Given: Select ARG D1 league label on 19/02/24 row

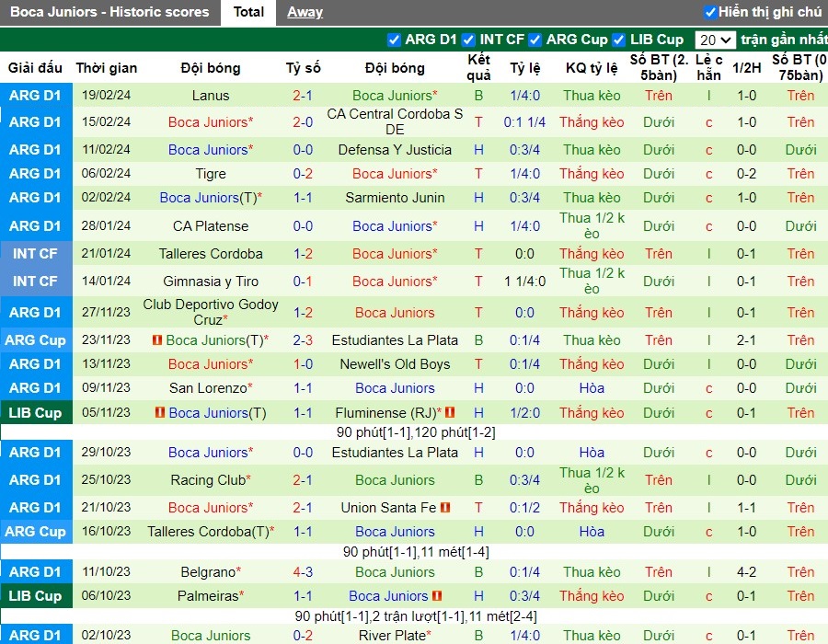Looking at the screenshot, I should tap(35, 96).
